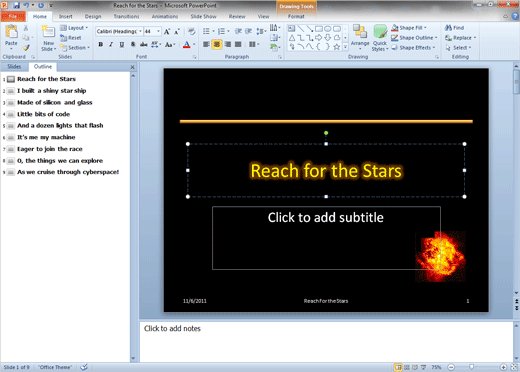Image resolution: width=520 pixels, height=372 pixels.
Task: Click the Zoom Out minus button
Action: (451, 367)
